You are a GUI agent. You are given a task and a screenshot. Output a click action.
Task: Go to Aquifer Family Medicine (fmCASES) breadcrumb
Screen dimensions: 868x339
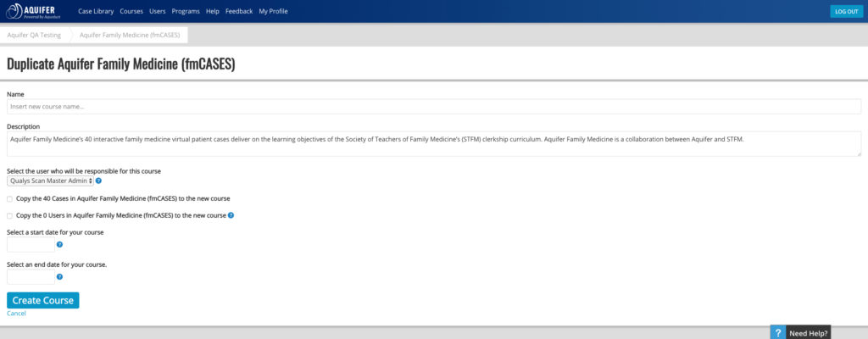click(130, 35)
